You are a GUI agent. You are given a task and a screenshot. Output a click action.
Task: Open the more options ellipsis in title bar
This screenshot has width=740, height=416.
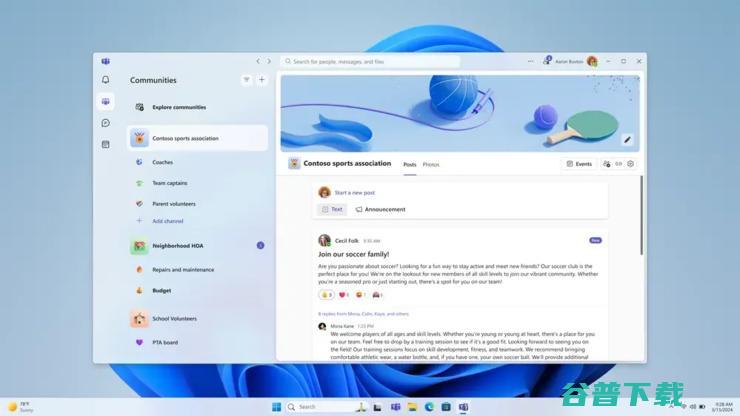tap(530, 61)
